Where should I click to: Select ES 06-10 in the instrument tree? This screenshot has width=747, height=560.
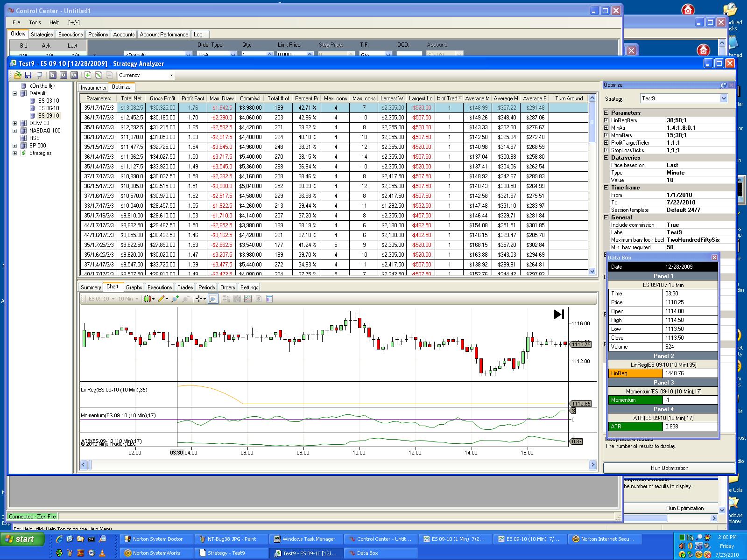click(x=49, y=108)
